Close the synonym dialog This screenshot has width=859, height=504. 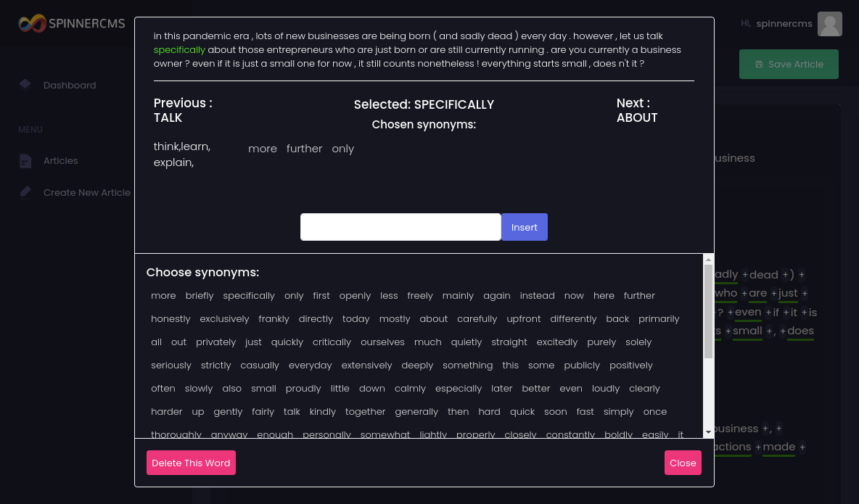coord(683,463)
